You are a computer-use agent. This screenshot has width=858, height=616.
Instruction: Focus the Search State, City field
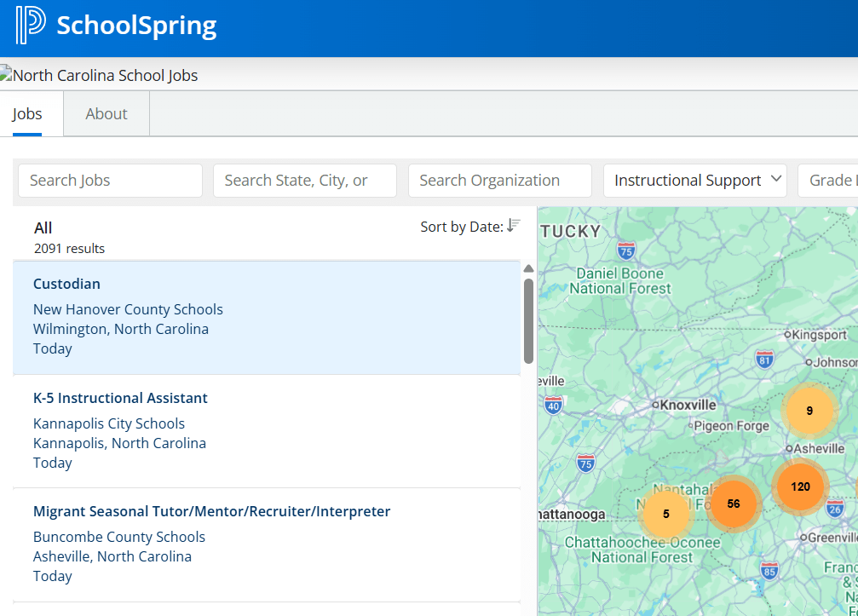pos(304,181)
